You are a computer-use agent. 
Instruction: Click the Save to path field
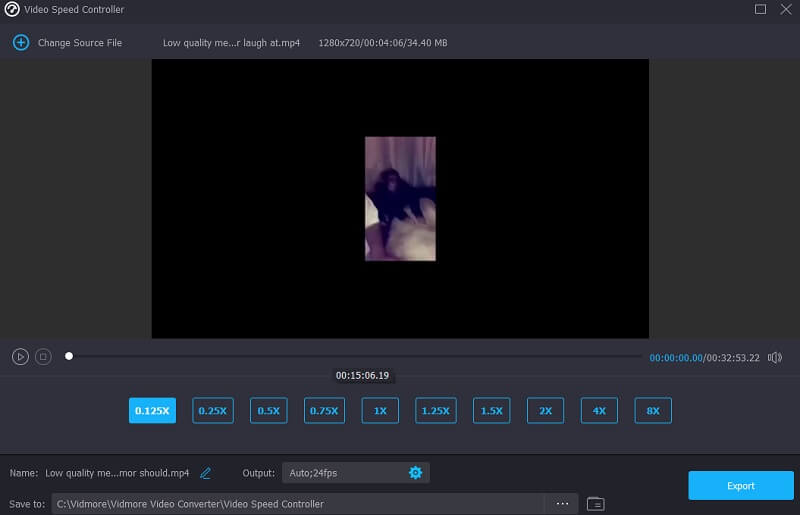[x=298, y=504]
